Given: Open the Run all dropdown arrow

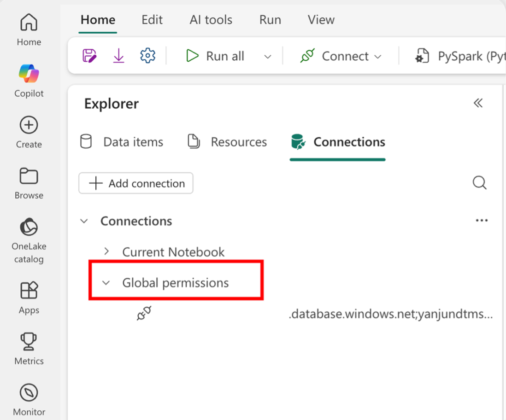Looking at the screenshot, I should pyautogui.click(x=267, y=57).
